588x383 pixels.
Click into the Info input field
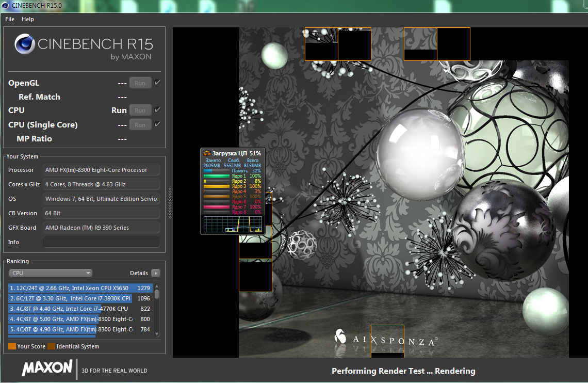[101, 242]
